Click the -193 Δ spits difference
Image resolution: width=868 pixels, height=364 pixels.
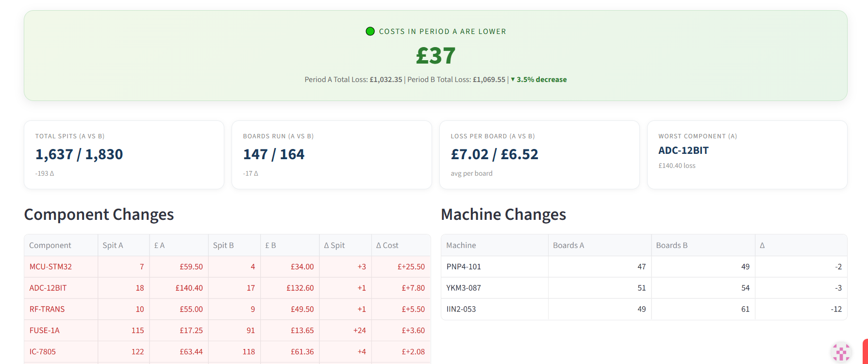pyautogui.click(x=45, y=173)
